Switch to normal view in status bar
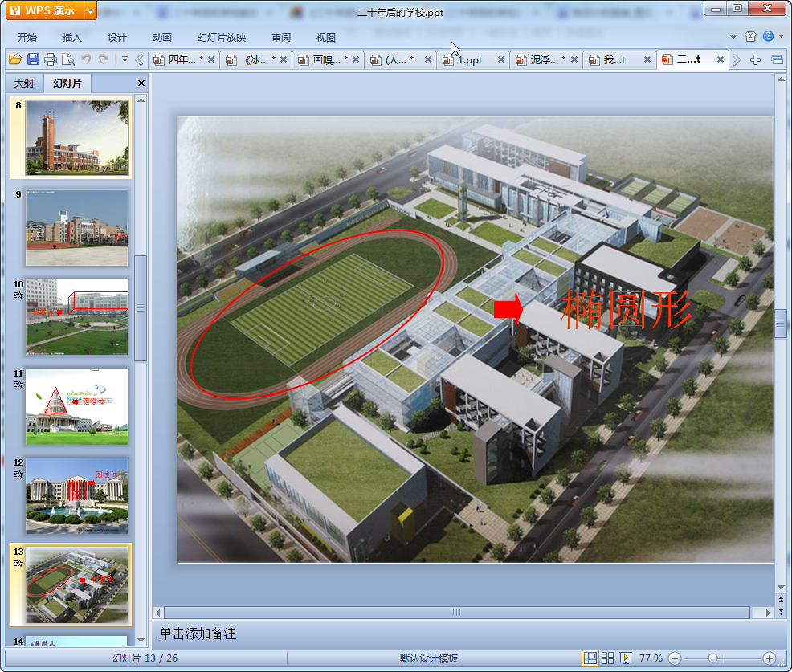792x672 pixels. [x=590, y=658]
